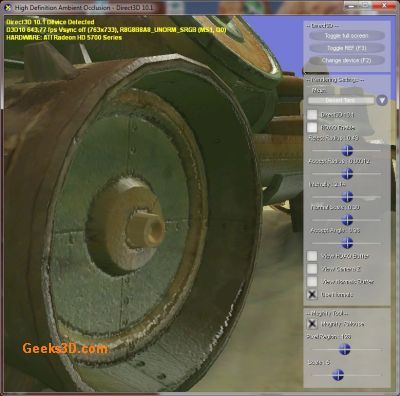Disable the Magnify RMouse checkbox
Viewport: 400px width, 396px height.
point(312,324)
